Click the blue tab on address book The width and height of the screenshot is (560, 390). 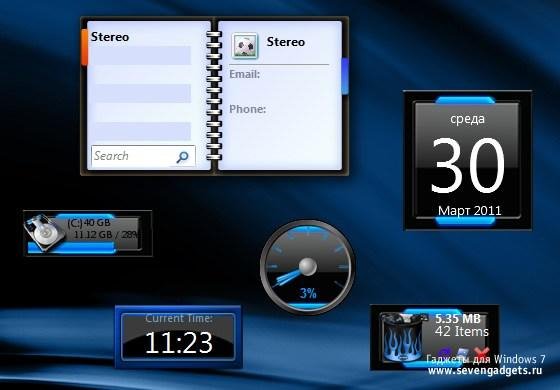pos(345,76)
